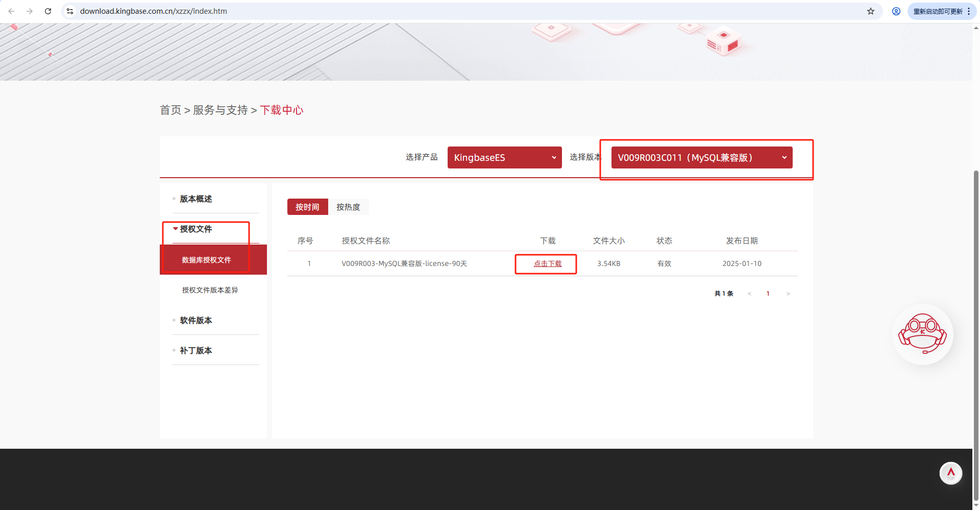Open 授权文件版本差异 in the sidebar
Viewport: 980px width, 510px height.
pyautogui.click(x=210, y=290)
